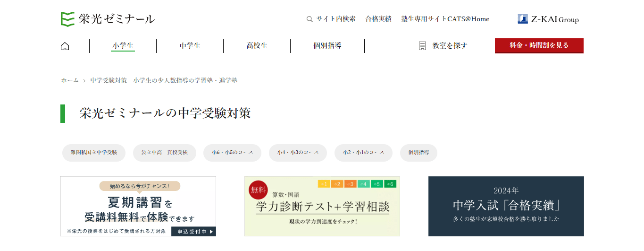
Task: Open the 2024年 中学入試「合格実績」 banner
Action: [506, 206]
